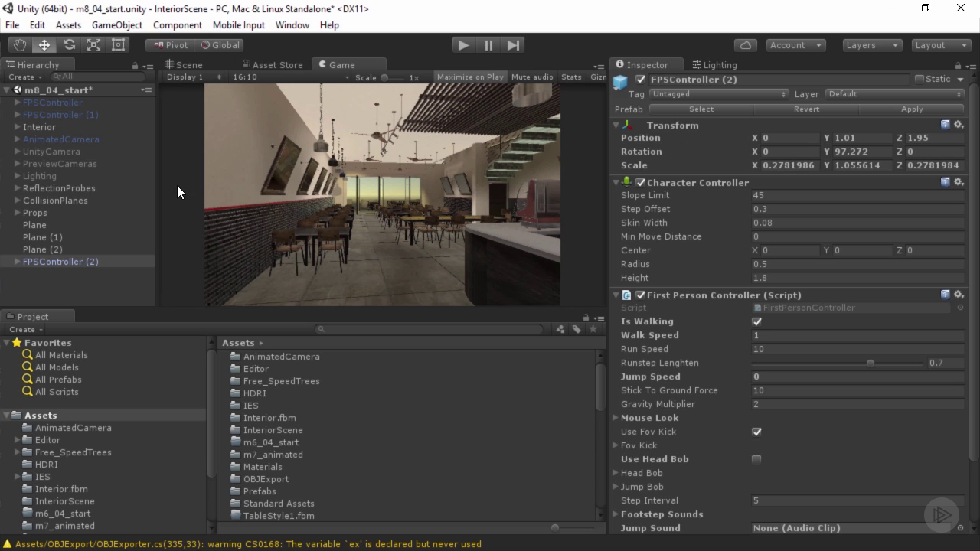Adjust the Runstep Lenghten slider
Image resolution: width=980 pixels, height=551 pixels.
tap(870, 363)
